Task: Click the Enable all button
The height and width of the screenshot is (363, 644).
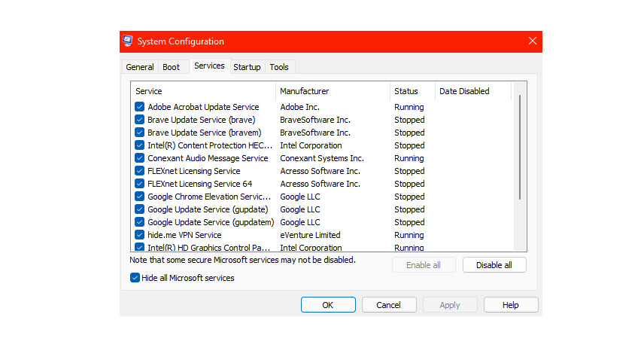Action: (x=424, y=265)
